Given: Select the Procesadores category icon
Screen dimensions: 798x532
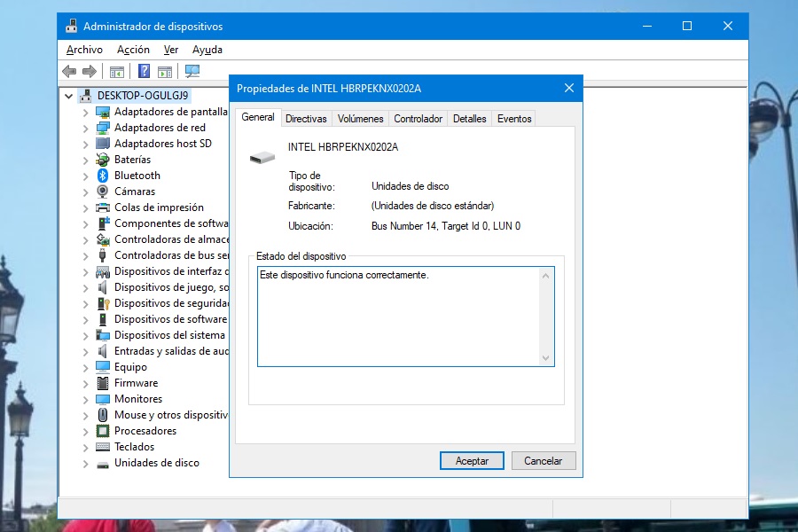Looking at the screenshot, I should (x=101, y=431).
